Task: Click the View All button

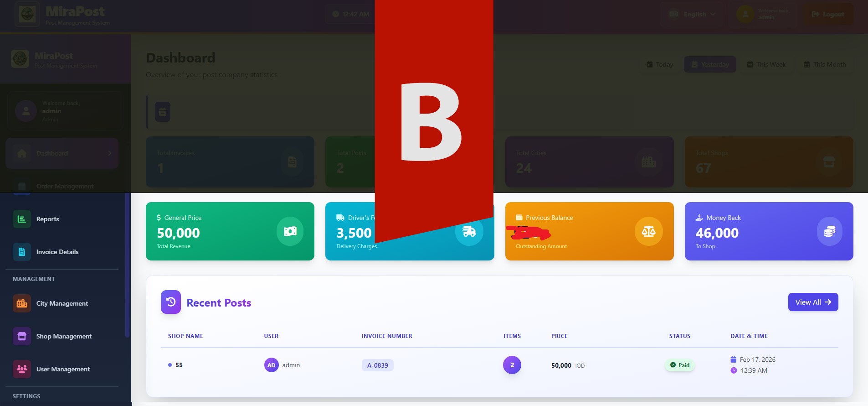Action: pyautogui.click(x=813, y=302)
